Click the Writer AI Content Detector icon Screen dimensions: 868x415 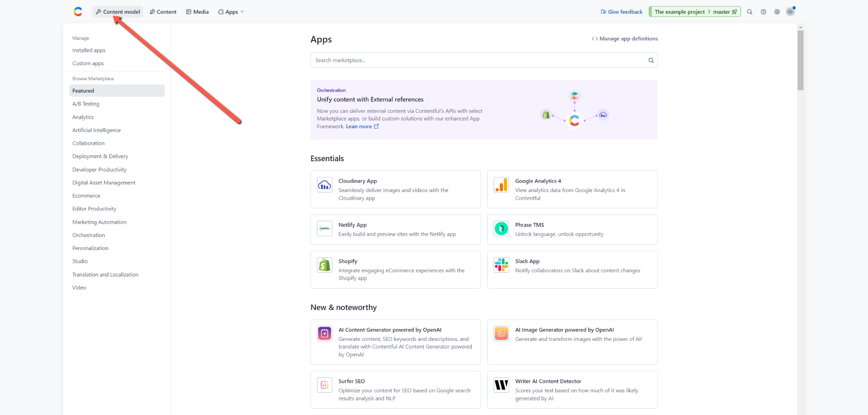(501, 385)
